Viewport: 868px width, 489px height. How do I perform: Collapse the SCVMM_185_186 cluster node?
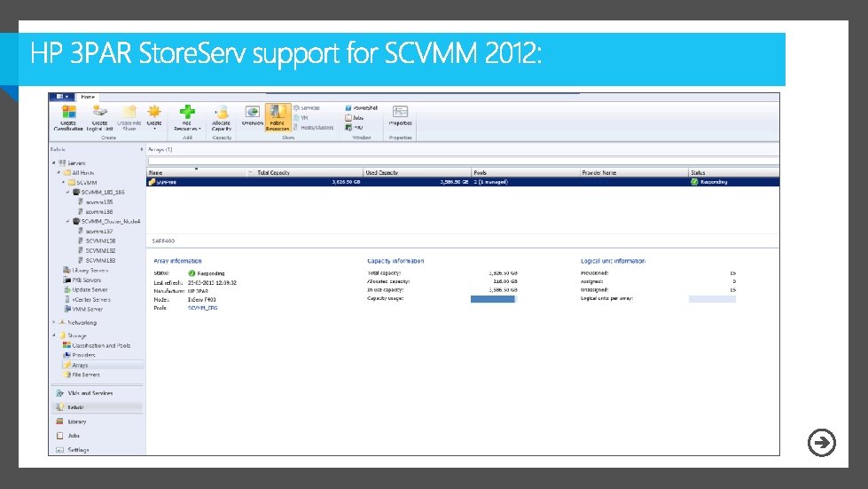(67, 193)
